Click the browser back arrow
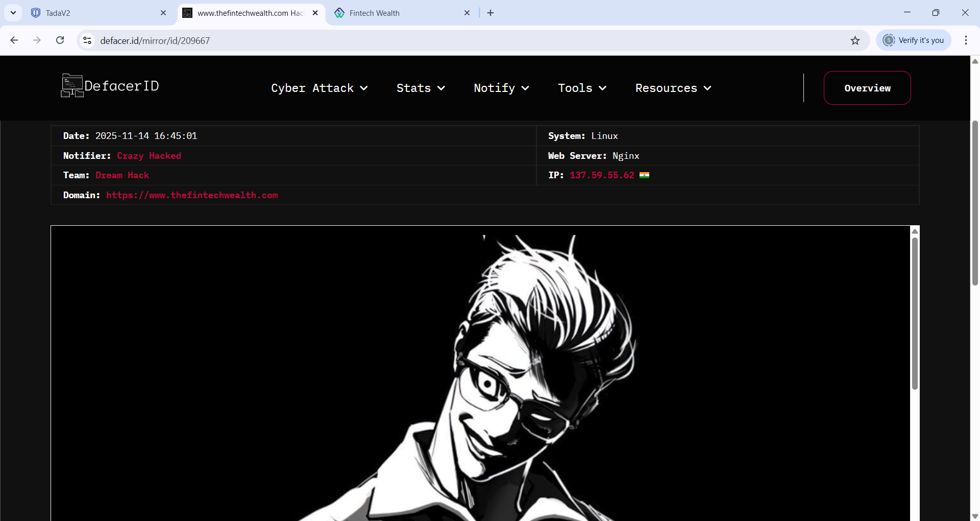The height and width of the screenshot is (521, 980). click(14, 40)
